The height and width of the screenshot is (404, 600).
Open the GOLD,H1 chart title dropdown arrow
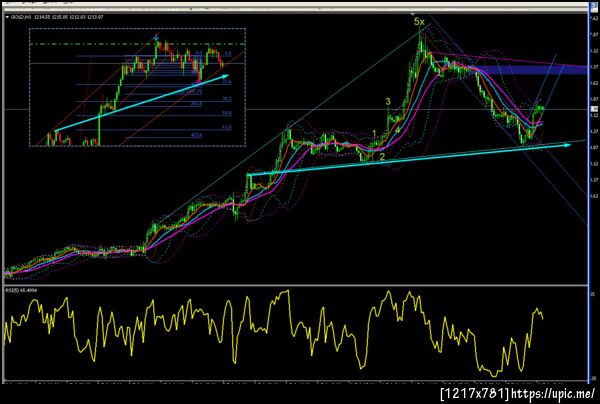(7, 17)
